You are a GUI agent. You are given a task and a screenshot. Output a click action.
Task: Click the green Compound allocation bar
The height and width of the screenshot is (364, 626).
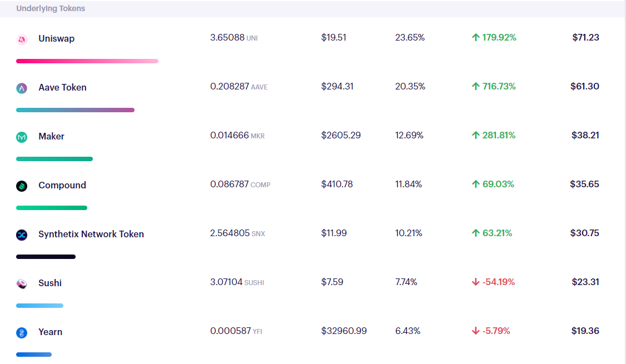pyautogui.click(x=52, y=208)
